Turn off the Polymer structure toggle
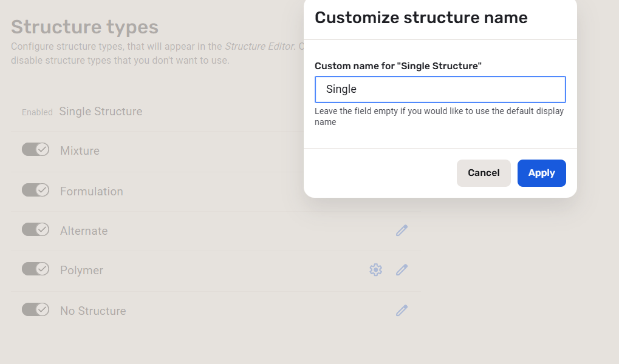 [x=35, y=269]
